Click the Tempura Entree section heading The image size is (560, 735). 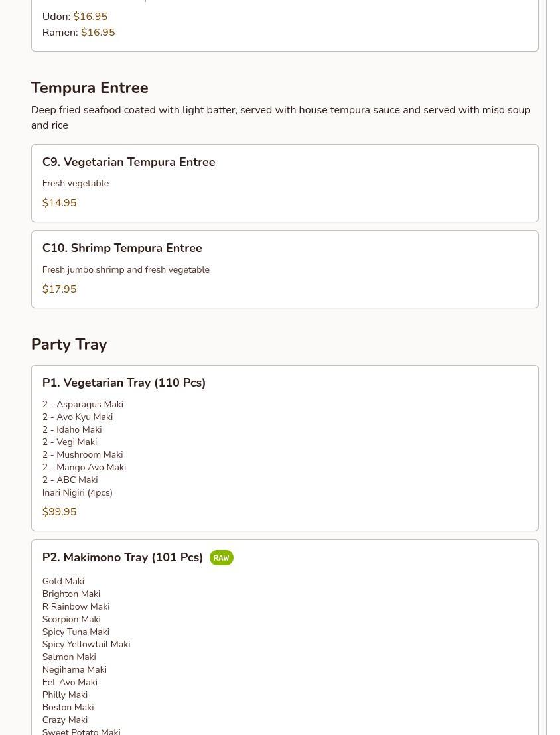[90, 88]
